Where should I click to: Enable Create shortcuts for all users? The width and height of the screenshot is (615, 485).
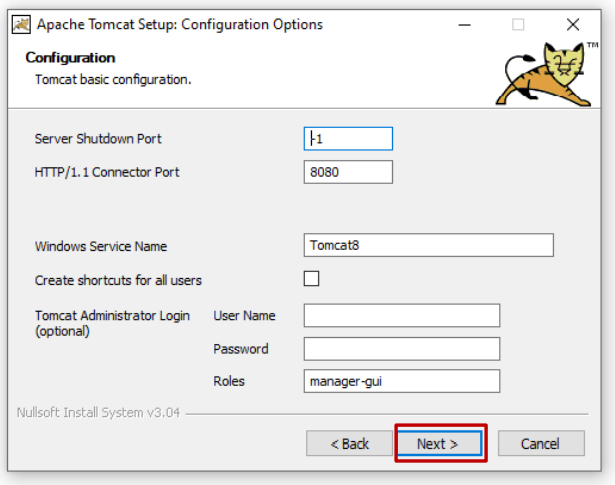click(311, 279)
